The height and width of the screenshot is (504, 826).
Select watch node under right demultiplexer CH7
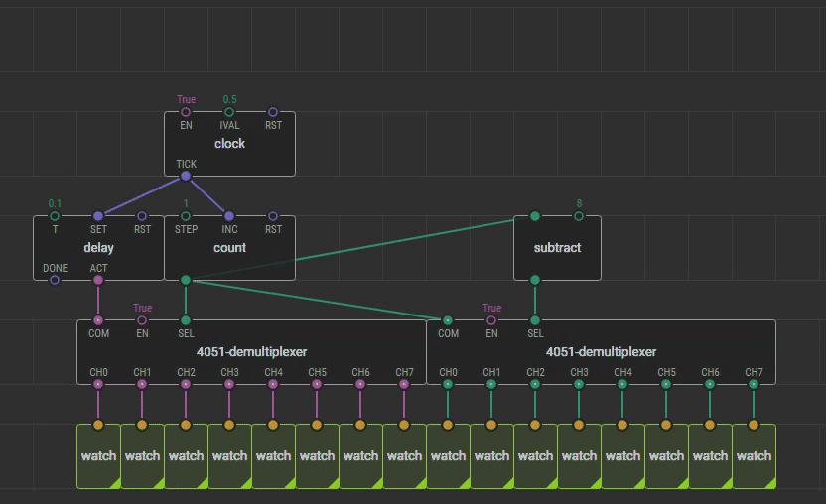pyautogui.click(x=755, y=456)
